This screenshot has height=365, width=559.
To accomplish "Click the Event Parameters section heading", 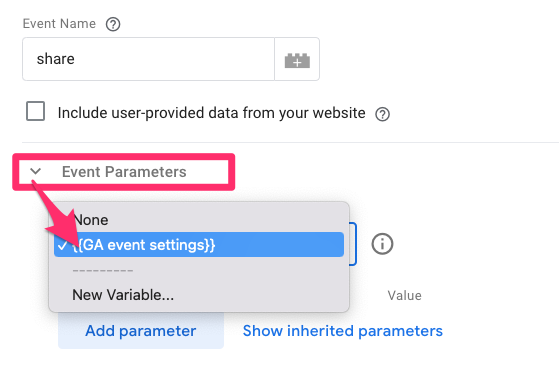I will (124, 172).
